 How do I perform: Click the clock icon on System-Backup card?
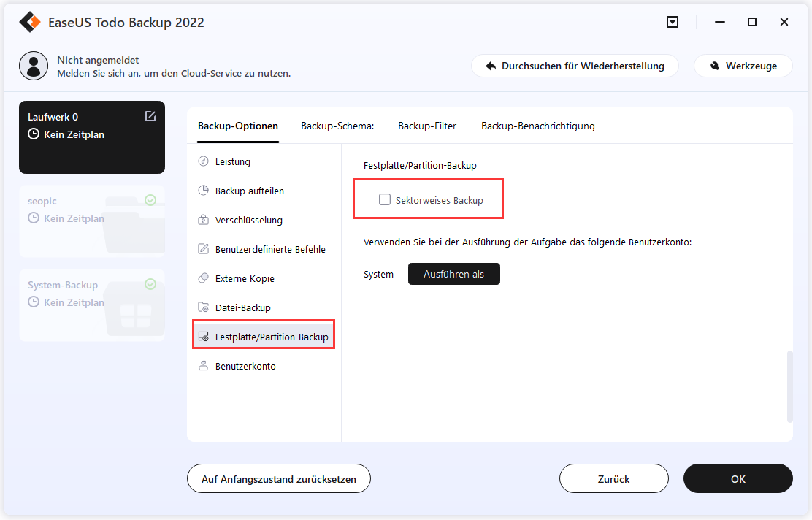(34, 302)
